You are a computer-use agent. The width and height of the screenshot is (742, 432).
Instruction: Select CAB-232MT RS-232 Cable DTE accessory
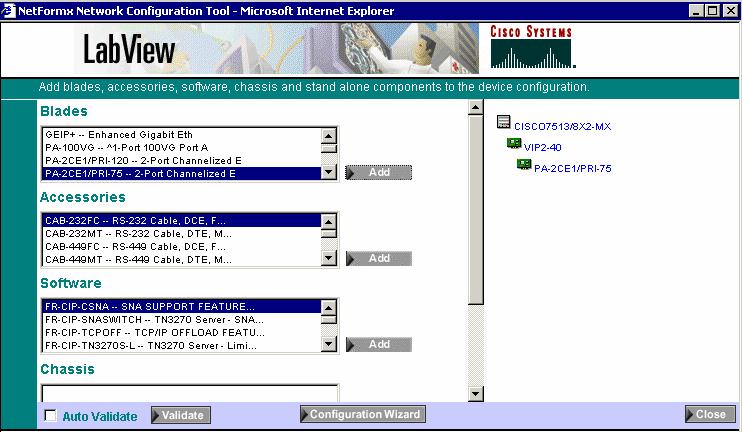182,234
